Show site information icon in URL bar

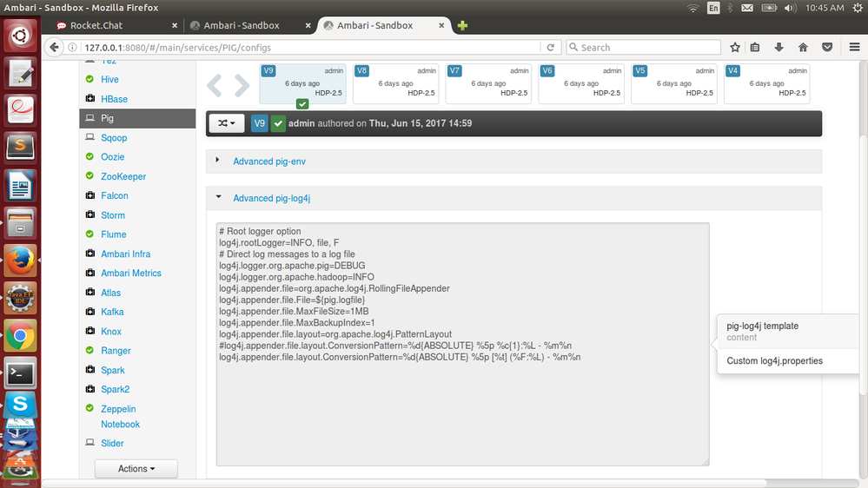click(x=72, y=48)
